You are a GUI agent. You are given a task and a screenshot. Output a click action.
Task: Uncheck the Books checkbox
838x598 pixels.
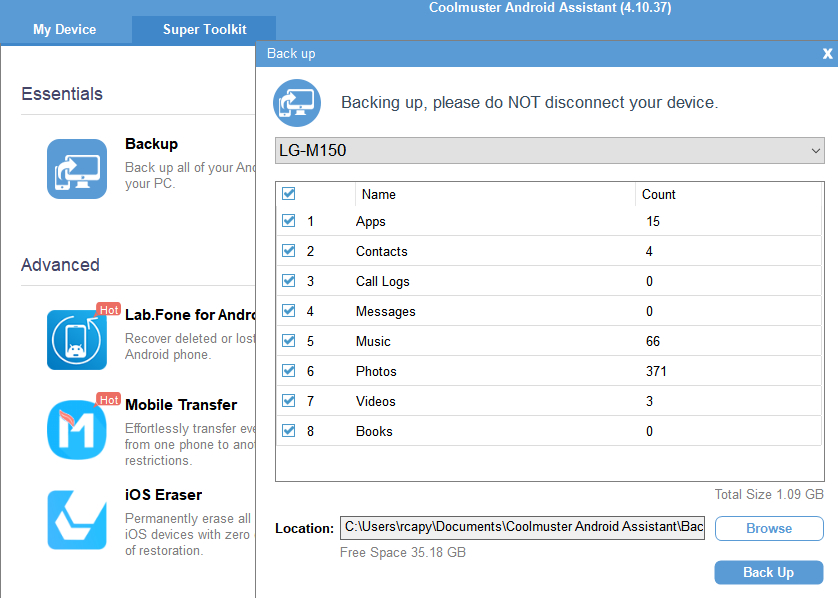coord(289,430)
